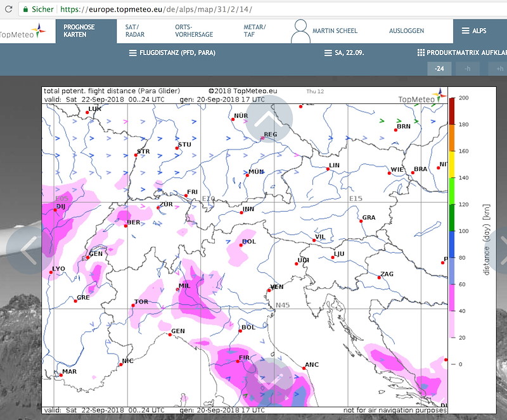Click the GRE city label on the map
Screen dimensions: 507x420
[84, 298]
